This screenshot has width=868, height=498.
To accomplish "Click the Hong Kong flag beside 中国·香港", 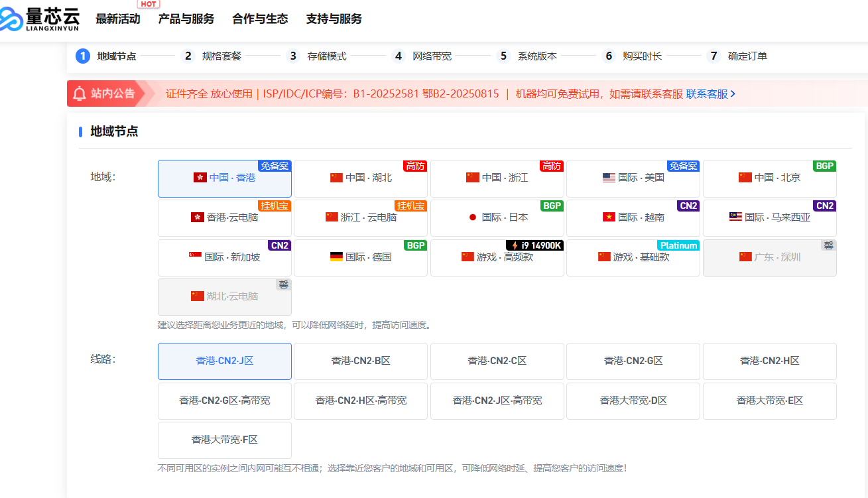I will click(200, 178).
